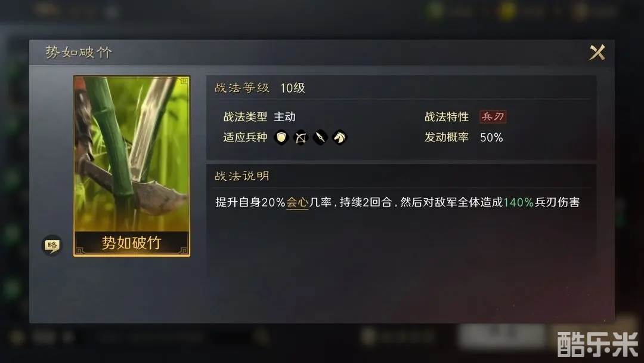644x363 pixels.
Task: Click the 战法等级 section heading
Action: tap(242, 88)
